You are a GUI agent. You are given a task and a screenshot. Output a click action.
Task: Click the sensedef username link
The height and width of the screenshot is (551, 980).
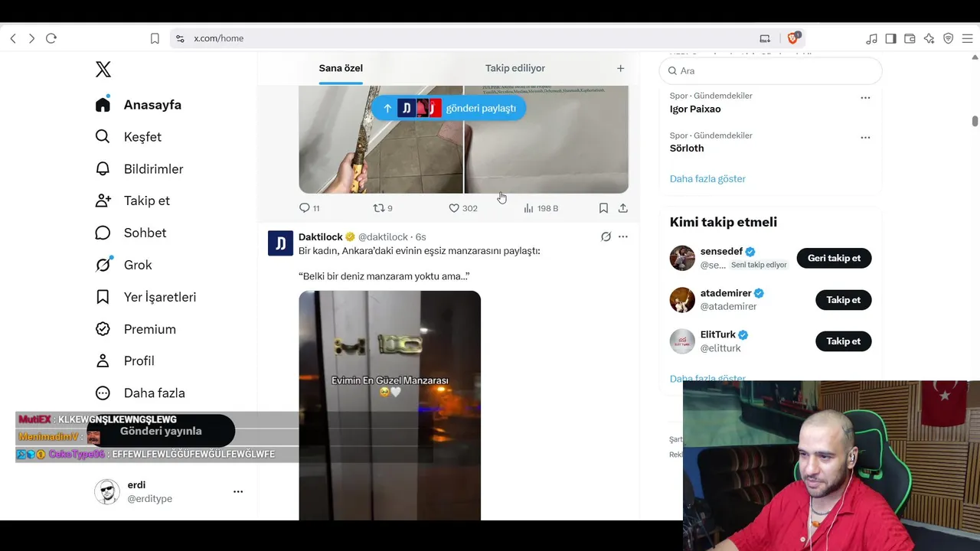tap(722, 252)
